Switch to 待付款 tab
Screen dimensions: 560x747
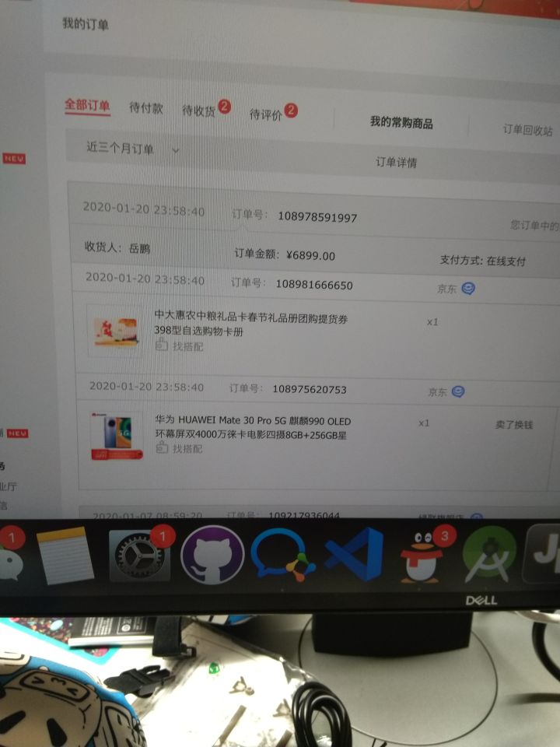coord(146,108)
